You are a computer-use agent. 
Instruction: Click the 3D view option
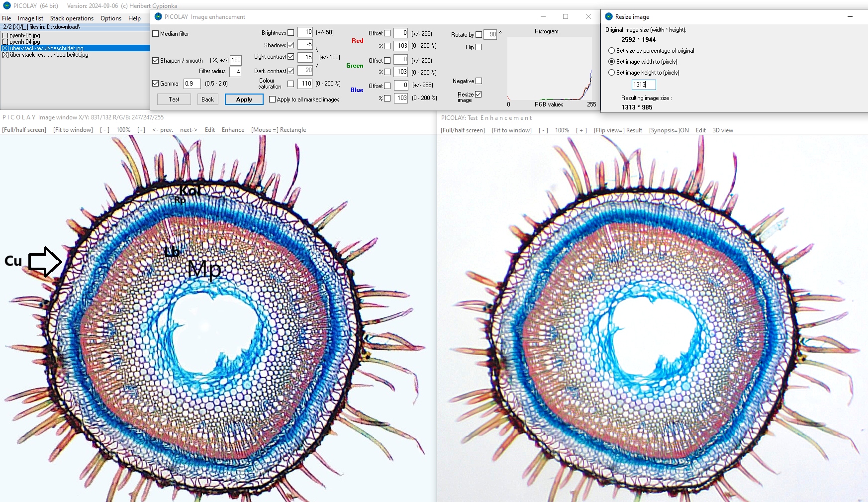[x=723, y=130]
